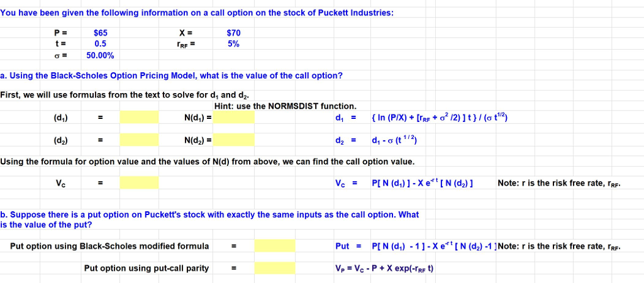Click the 'Using the formula for option value' line
Image resolution: width=644 pixels, height=283 pixels.
(x=208, y=162)
